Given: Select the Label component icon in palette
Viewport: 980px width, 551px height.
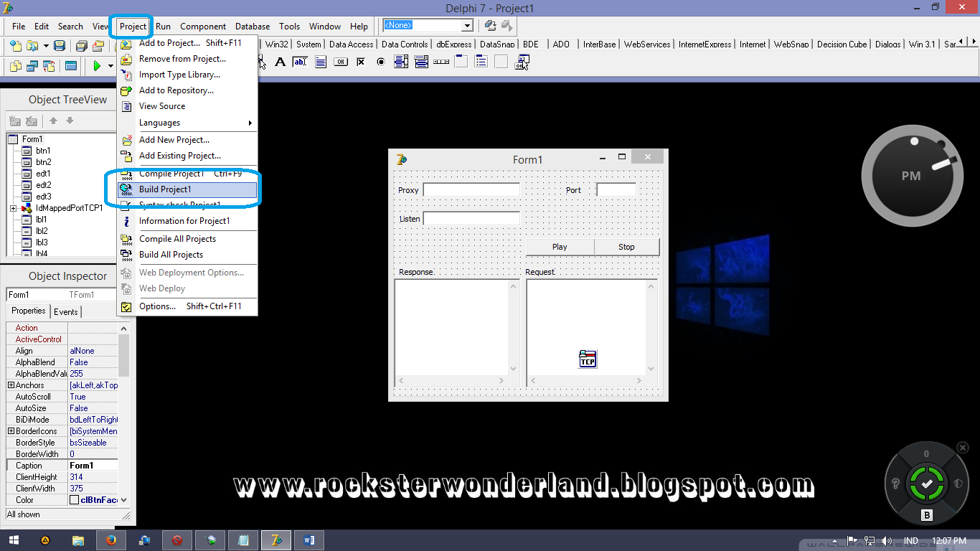Looking at the screenshot, I should coord(280,62).
